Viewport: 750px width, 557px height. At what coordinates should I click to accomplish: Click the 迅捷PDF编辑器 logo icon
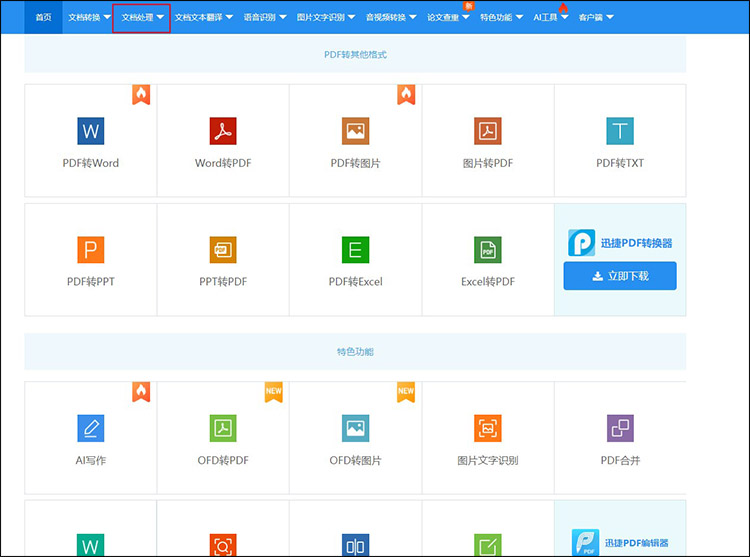point(585,542)
